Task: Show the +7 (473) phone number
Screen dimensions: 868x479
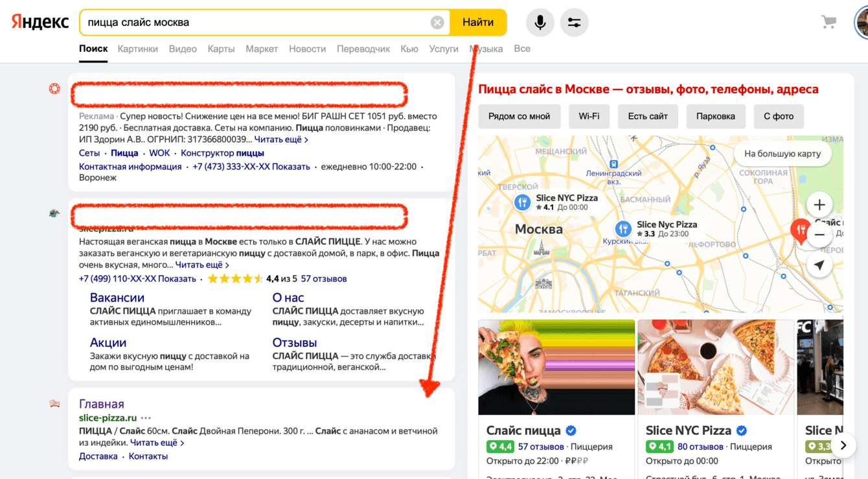Action: point(251,167)
